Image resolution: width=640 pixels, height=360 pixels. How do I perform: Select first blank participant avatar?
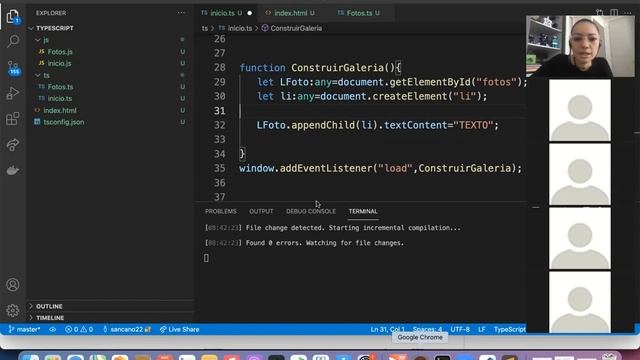coord(580,110)
